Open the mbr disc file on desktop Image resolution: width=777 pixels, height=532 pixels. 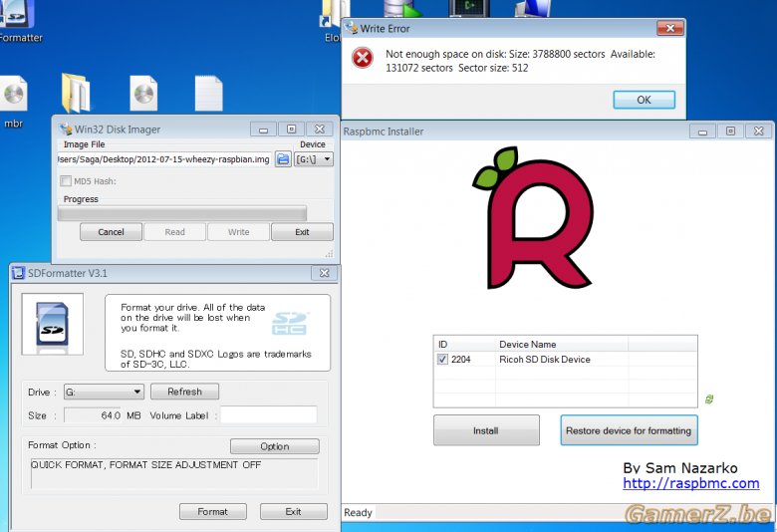[x=13, y=95]
